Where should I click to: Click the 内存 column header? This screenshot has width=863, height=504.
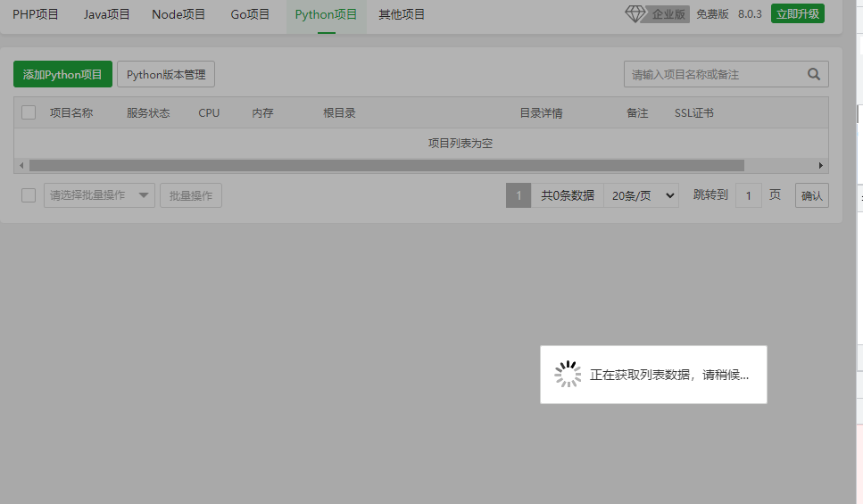[x=262, y=112]
